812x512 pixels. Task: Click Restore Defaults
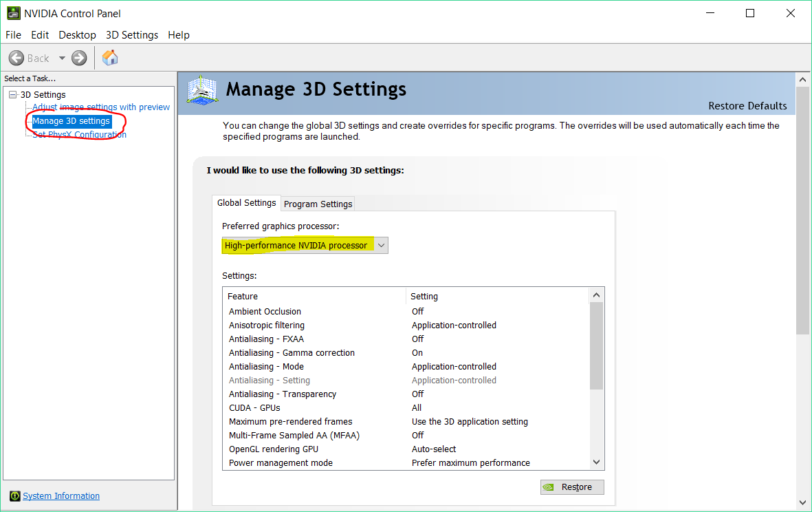pyautogui.click(x=747, y=106)
